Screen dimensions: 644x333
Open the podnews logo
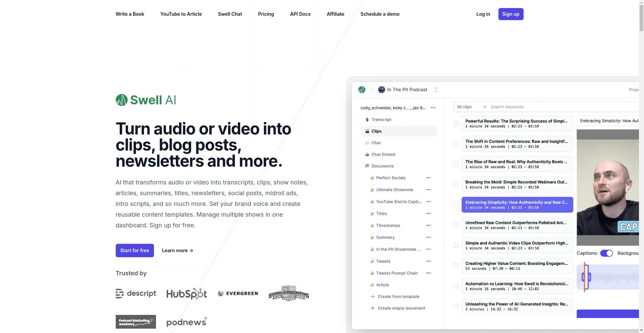(x=186, y=322)
